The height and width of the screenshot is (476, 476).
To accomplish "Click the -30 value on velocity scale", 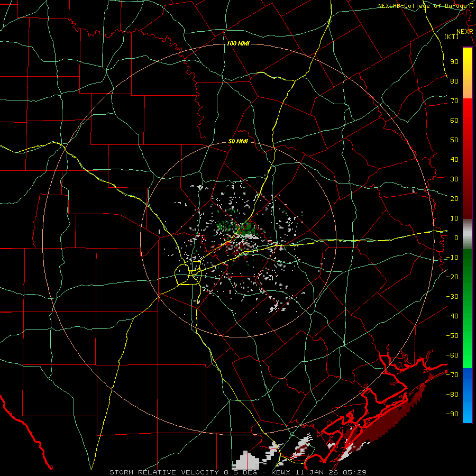I will point(452,297).
